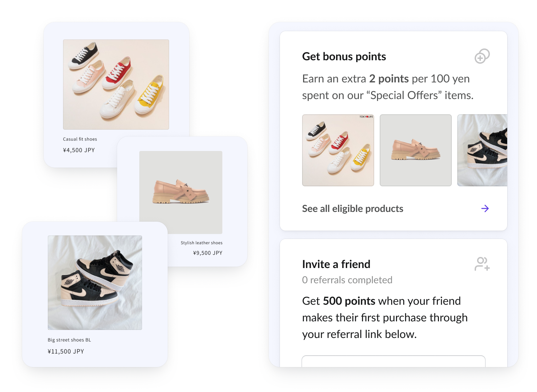Click the 0 referrals completed text
The height and width of the screenshot is (392, 537).
pos(347,280)
